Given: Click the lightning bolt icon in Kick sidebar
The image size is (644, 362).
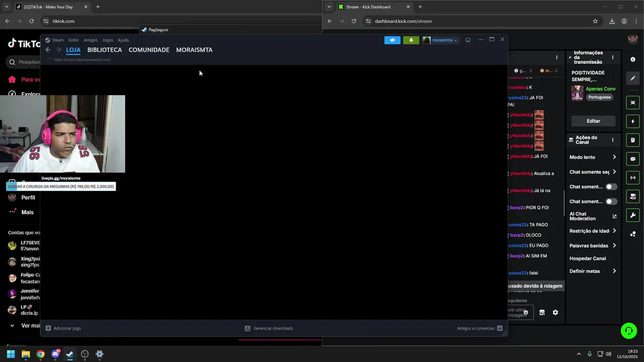Looking at the screenshot, I should (633, 121).
